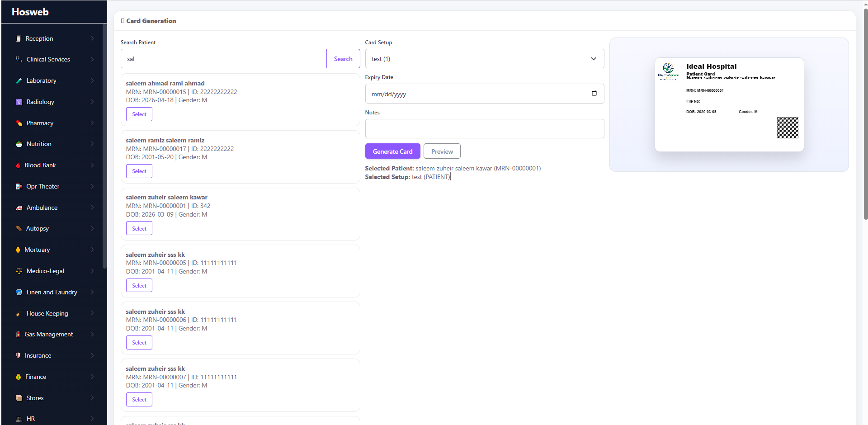
Task: Click the Opr Theater icon
Action: pos(19,186)
